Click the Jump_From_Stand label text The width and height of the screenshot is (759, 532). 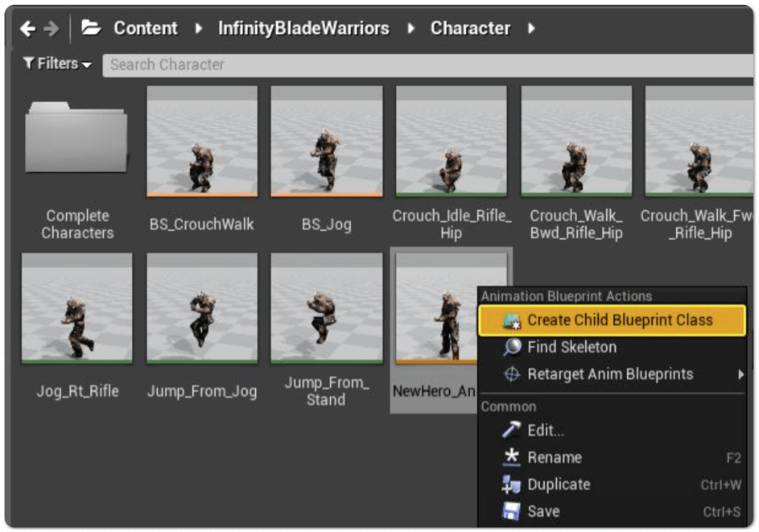(x=326, y=390)
